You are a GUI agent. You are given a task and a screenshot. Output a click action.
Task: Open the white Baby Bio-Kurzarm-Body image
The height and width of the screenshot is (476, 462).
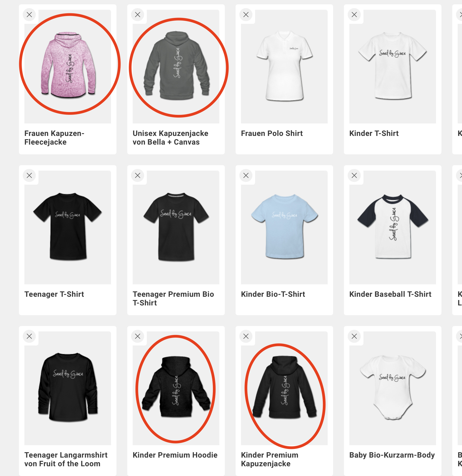point(393,388)
